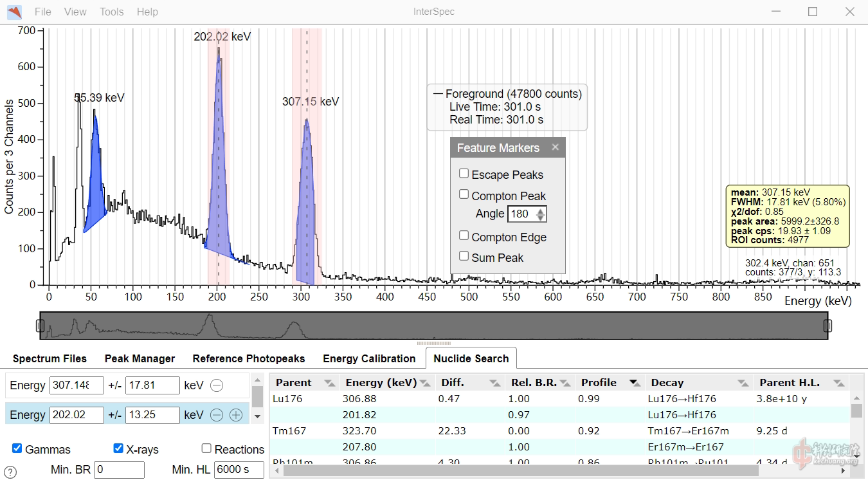
Task: Click the 307.15 keV peak label
Action: pos(311,102)
